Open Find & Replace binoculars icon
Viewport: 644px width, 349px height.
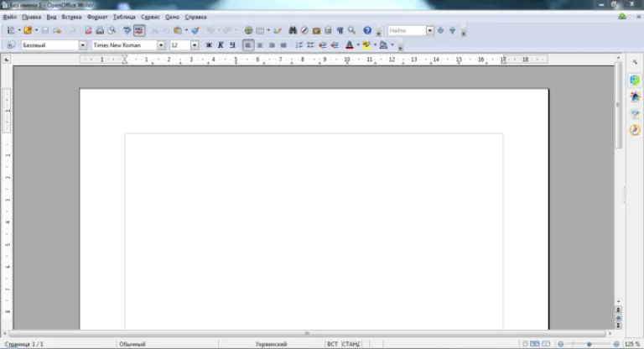click(293, 30)
